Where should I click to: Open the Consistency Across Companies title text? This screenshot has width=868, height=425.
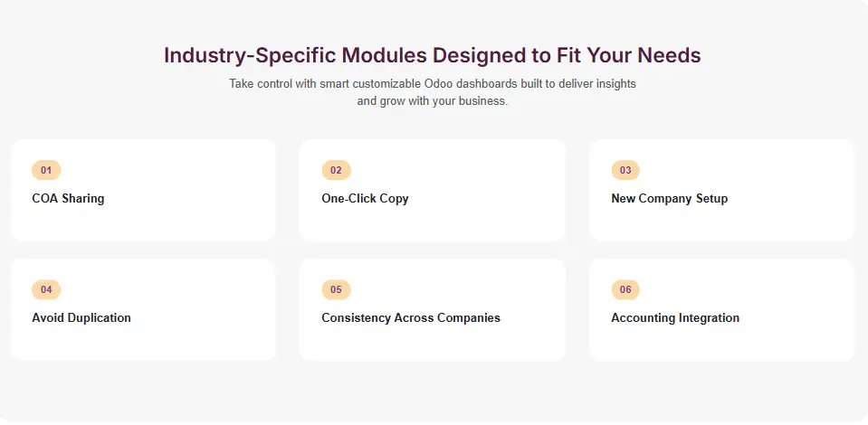[411, 317]
